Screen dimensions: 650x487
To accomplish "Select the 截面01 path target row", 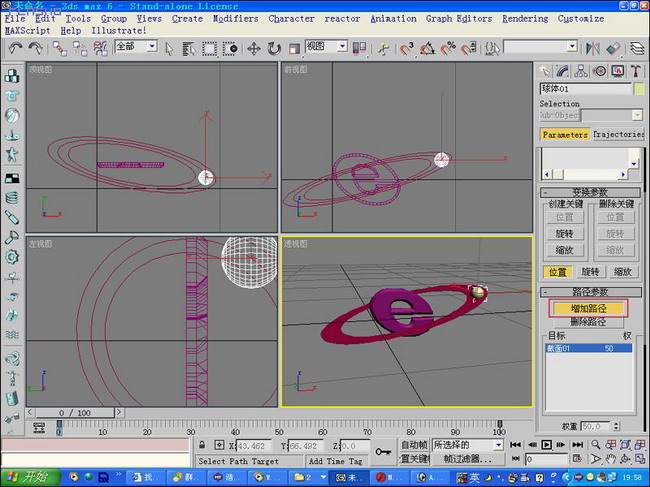I will click(x=589, y=349).
